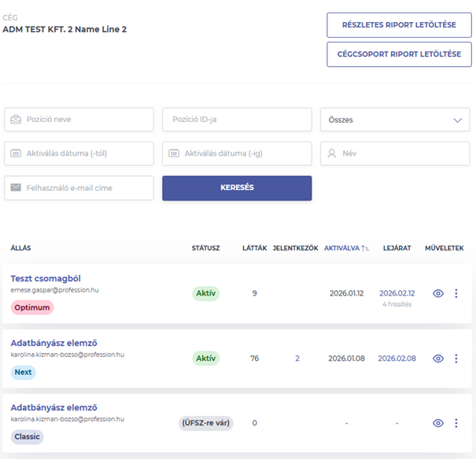Click eye icon for Teszt csomagból row

[x=438, y=293]
